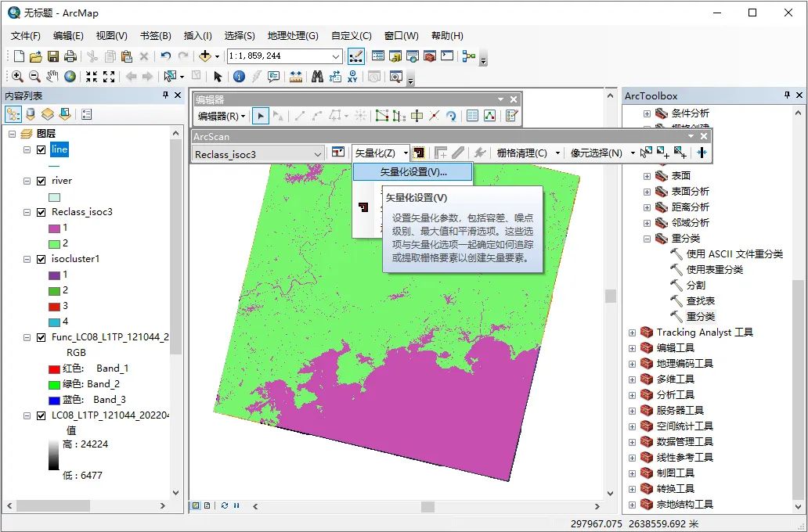
Task: Click the Refresh map button at bottom
Action: (225, 505)
